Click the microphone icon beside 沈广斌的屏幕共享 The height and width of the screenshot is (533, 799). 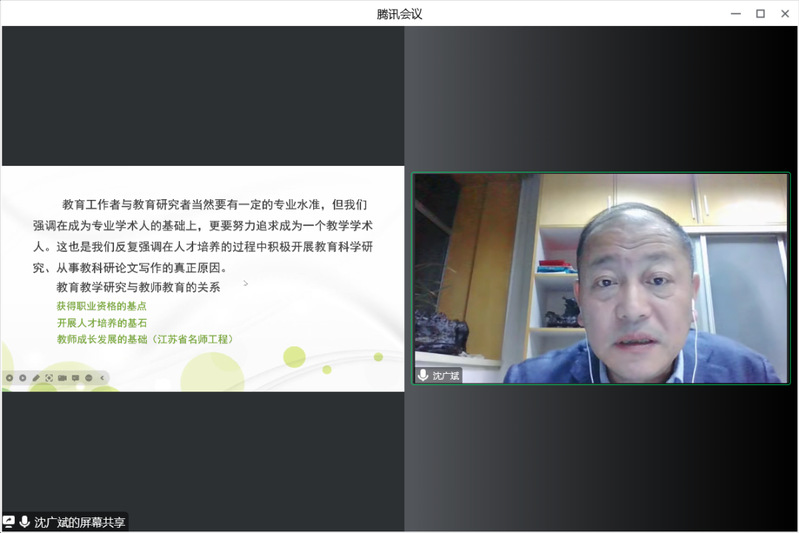[24, 522]
